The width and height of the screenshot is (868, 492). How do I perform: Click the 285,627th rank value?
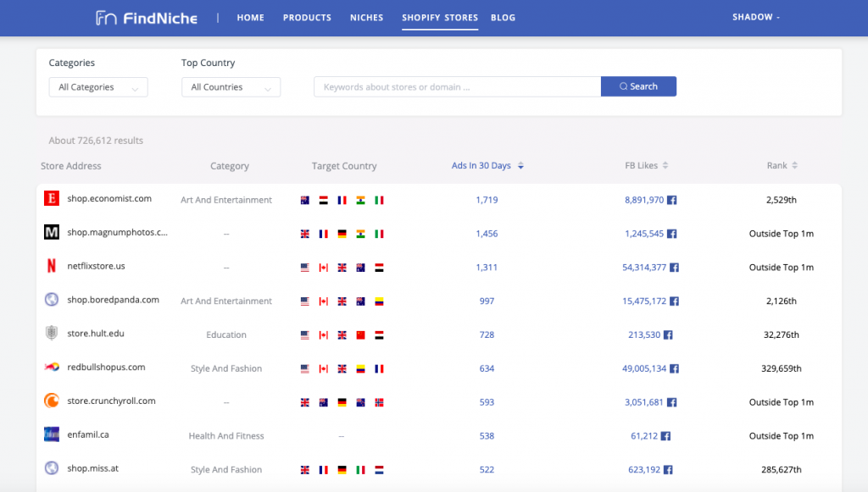click(781, 470)
